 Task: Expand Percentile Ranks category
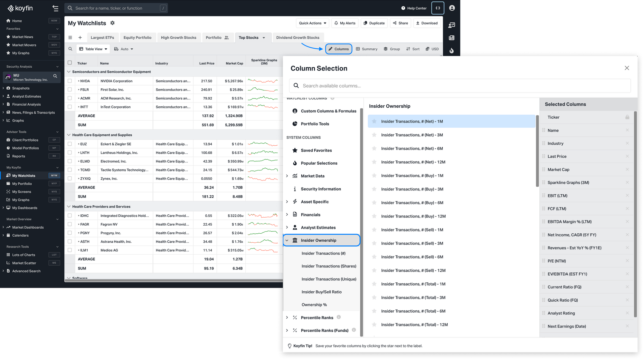click(x=287, y=317)
